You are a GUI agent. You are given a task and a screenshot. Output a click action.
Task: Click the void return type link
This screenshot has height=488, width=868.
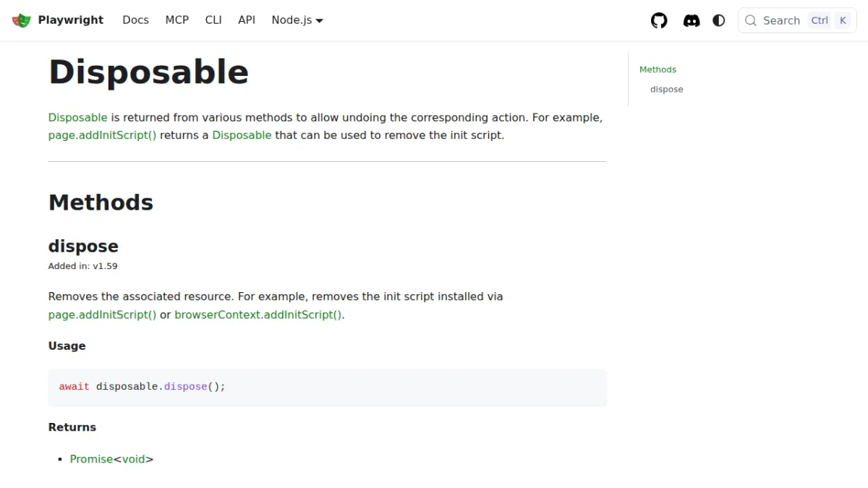coord(133,459)
